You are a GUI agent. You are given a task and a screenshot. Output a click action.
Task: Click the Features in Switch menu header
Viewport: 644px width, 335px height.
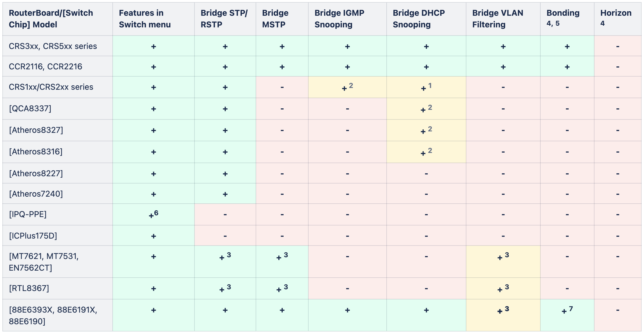click(x=145, y=19)
